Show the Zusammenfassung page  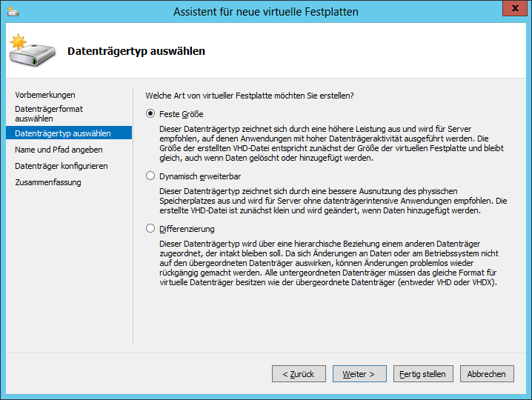48,182
